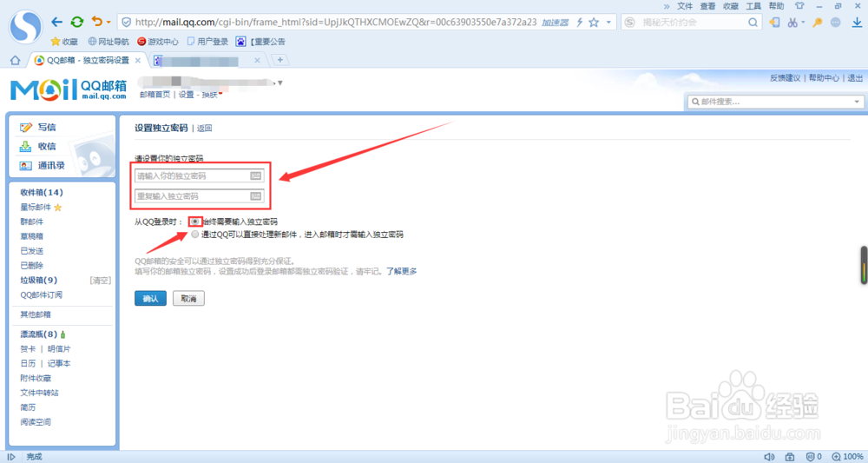The width and height of the screenshot is (868, 463).
Task: Click the security shield icon in address bar
Action: [126, 23]
